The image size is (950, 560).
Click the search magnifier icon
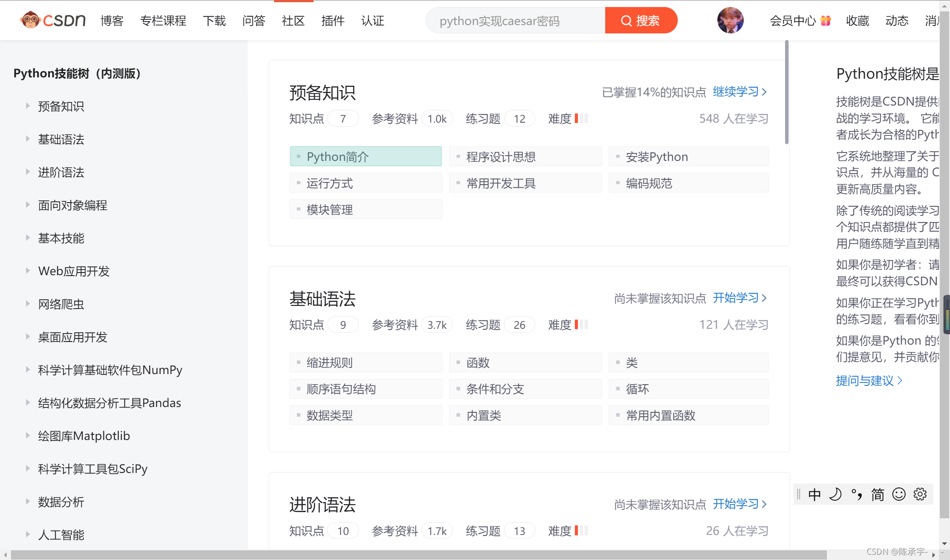[626, 21]
